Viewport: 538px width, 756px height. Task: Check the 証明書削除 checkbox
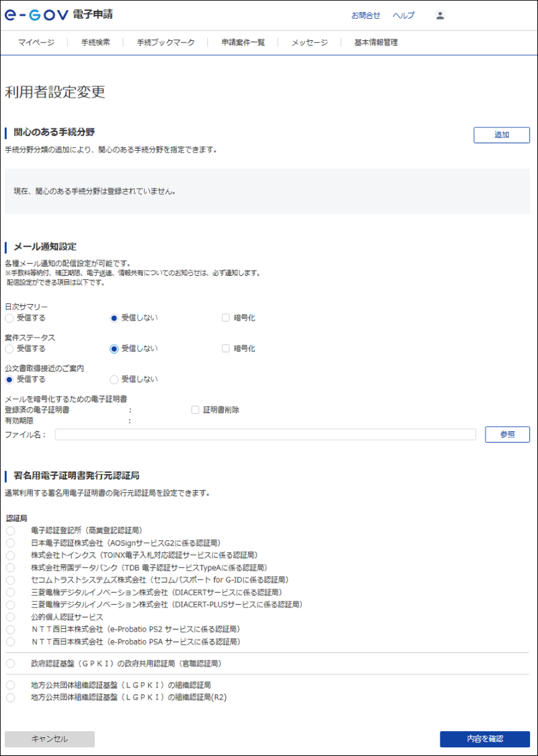click(195, 410)
